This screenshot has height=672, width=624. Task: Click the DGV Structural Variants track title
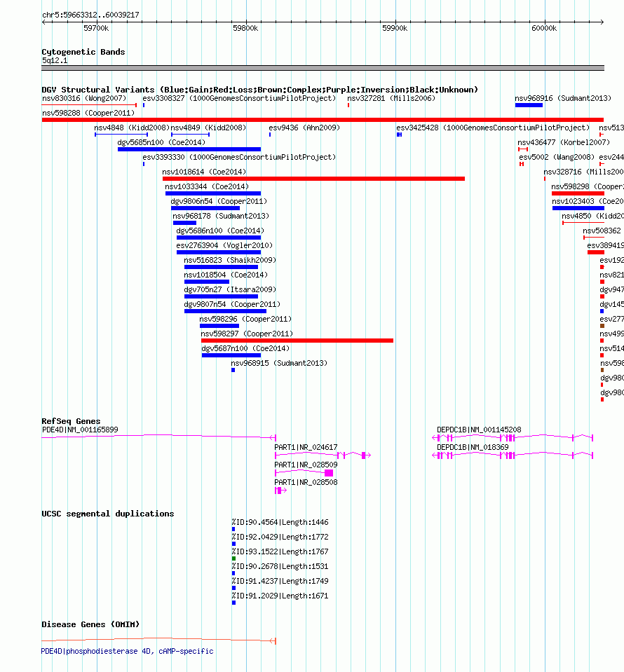click(x=259, y=90)
